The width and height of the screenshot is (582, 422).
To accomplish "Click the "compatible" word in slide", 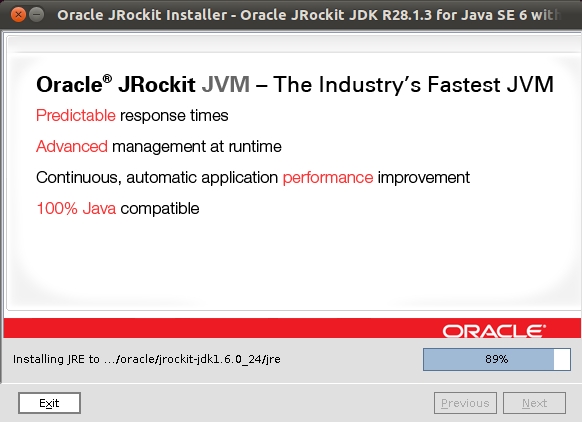I will coord(160,209).
